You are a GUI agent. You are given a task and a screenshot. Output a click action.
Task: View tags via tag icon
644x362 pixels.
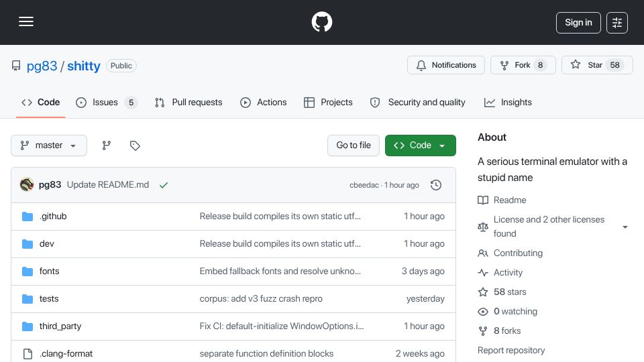(x=135, y=145)
